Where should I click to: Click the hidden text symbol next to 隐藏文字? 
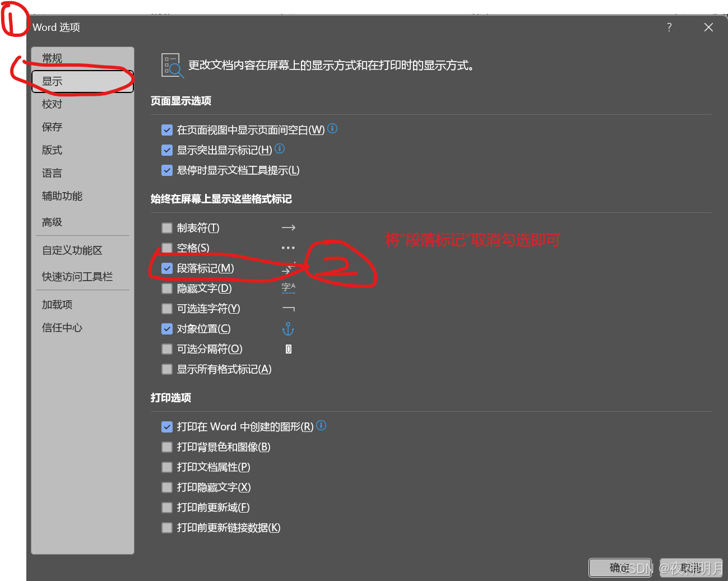pyautogui.click(x=288, y=288)
